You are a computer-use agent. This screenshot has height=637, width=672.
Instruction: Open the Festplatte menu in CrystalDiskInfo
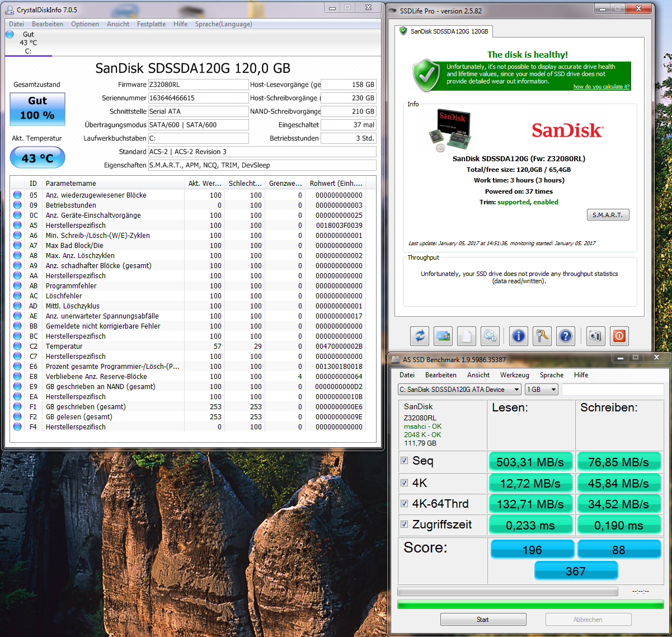coord(151,24)
